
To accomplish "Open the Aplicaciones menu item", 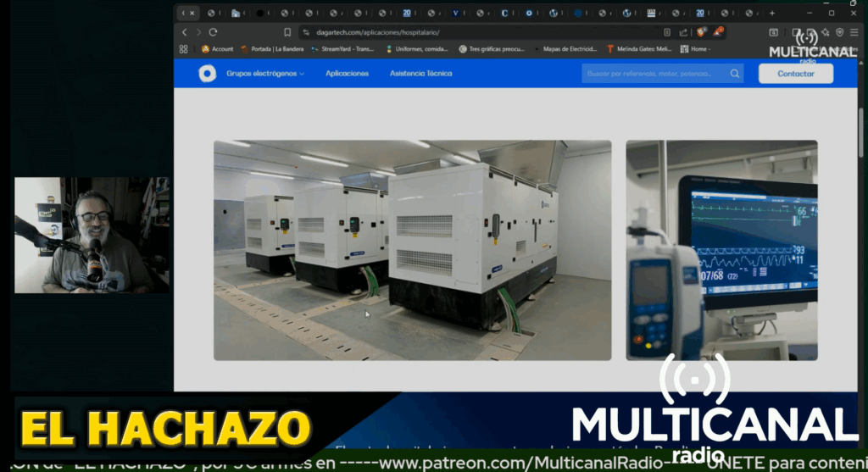I will [347, 74].
